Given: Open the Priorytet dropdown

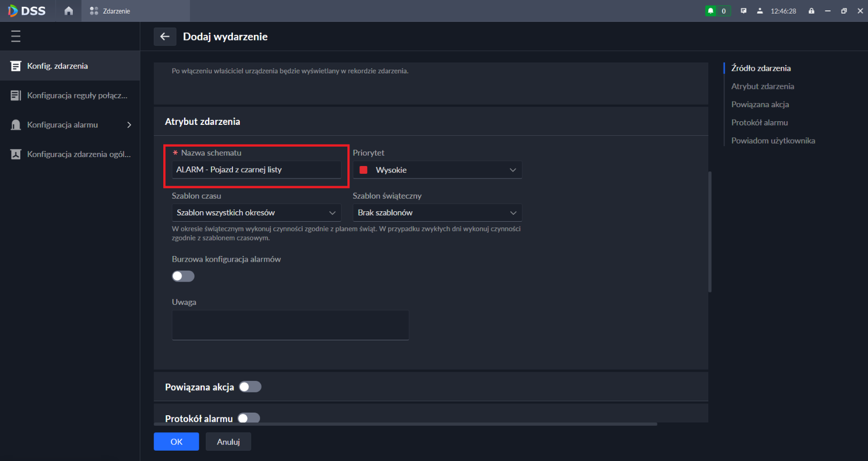Looking at the screenshot, I should pyautogui.click(x=437, y=170).
